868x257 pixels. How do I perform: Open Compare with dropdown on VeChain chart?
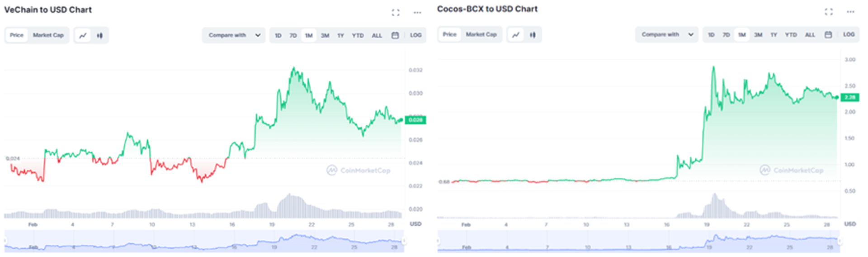click(x=234, y=35)
